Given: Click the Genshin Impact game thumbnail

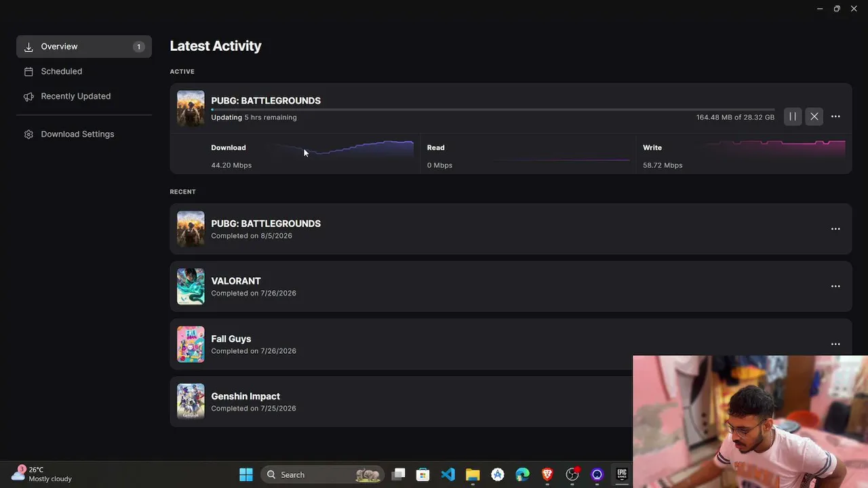Looking at the screenshot, I should click(191, 401).
